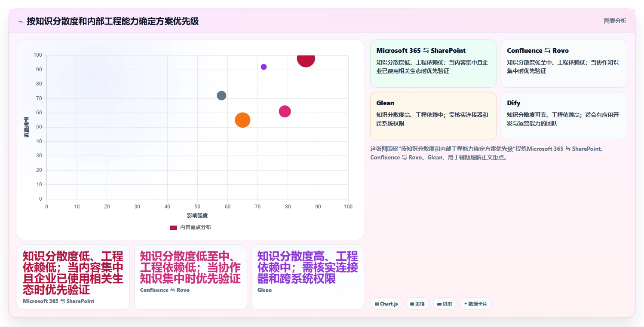
Task: Click the Microsoft 365 与 SharePoint caption under crimson headline
Action: 58,301
